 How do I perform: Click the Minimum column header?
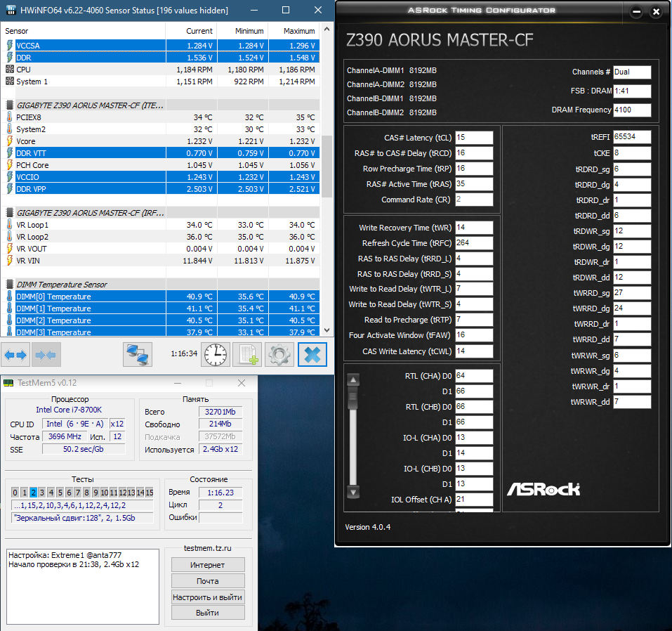pos(243,31)
